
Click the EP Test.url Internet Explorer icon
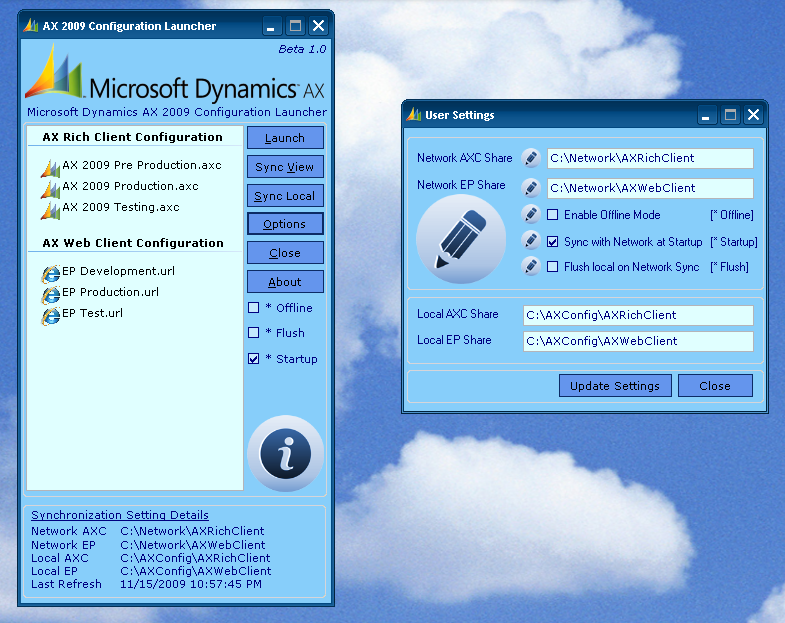point(51,316)
